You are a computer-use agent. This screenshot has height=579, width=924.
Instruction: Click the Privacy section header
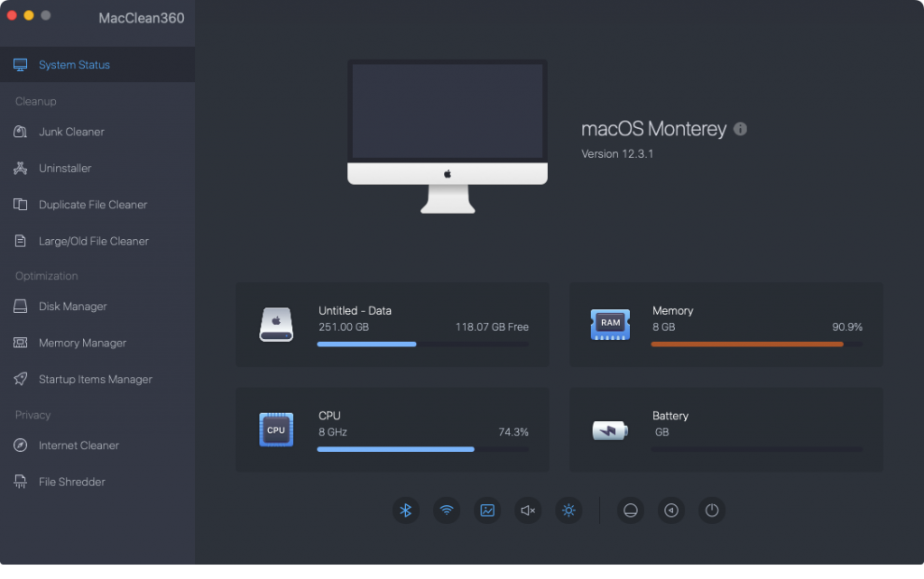coord(33,415)
